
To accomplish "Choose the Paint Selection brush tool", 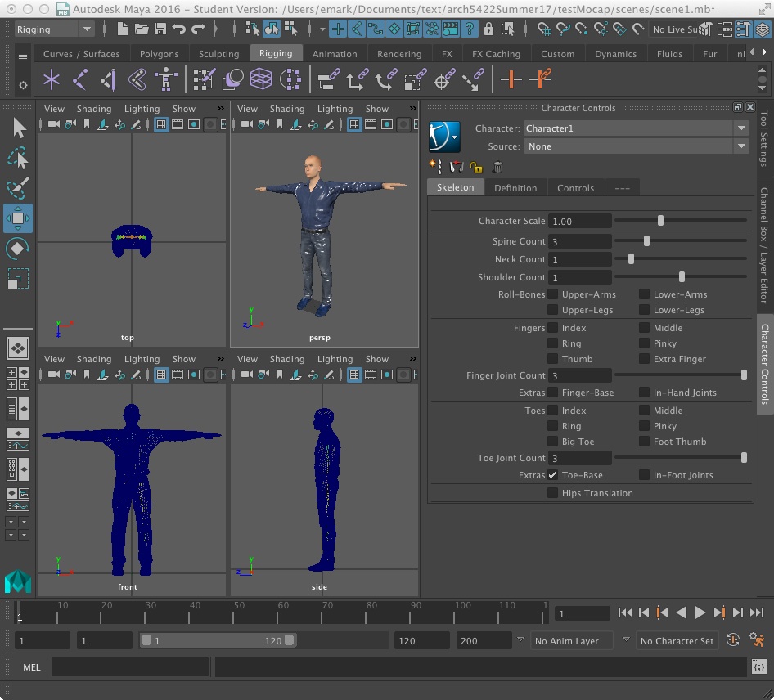I will [x=18, y=187].
